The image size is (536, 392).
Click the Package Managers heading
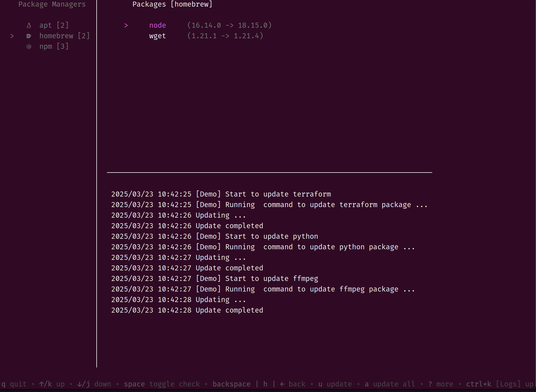click(52, 4)
